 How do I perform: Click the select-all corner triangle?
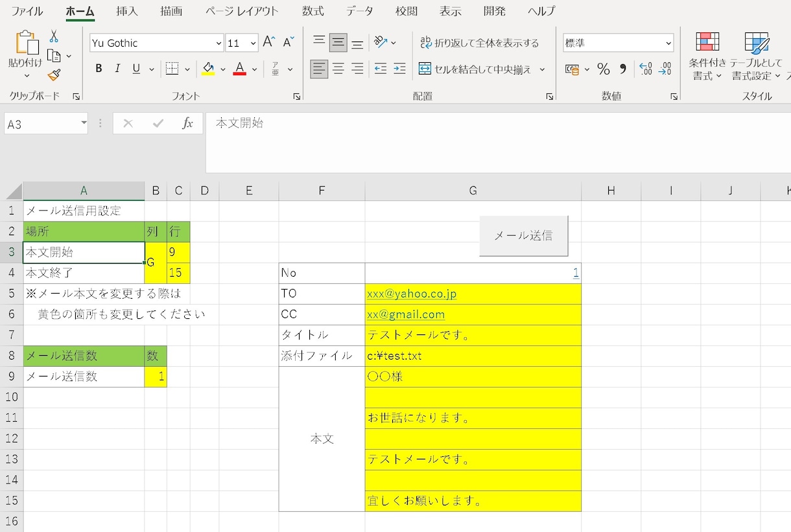click(14, 191)
